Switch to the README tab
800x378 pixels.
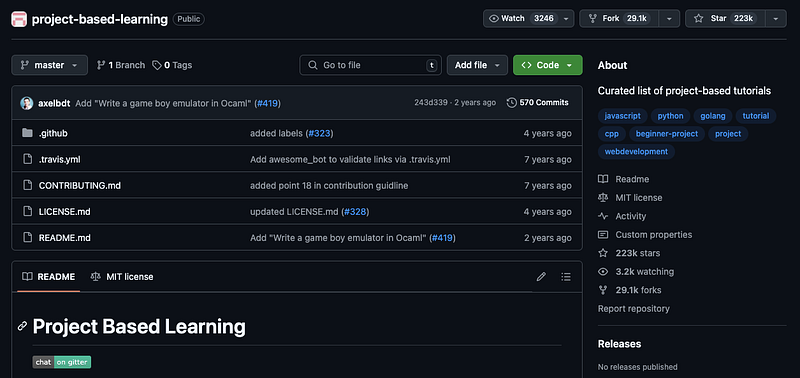click(x=48, y=277)
